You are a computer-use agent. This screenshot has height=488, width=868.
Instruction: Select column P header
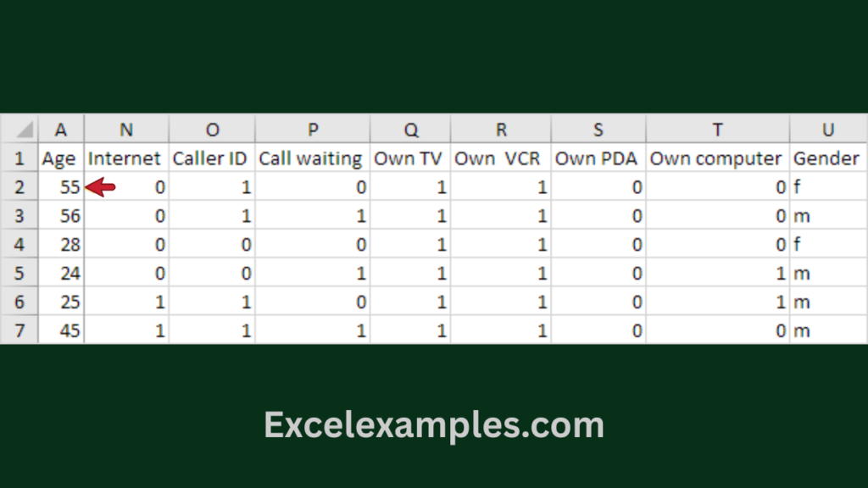(x=313, y=130)
